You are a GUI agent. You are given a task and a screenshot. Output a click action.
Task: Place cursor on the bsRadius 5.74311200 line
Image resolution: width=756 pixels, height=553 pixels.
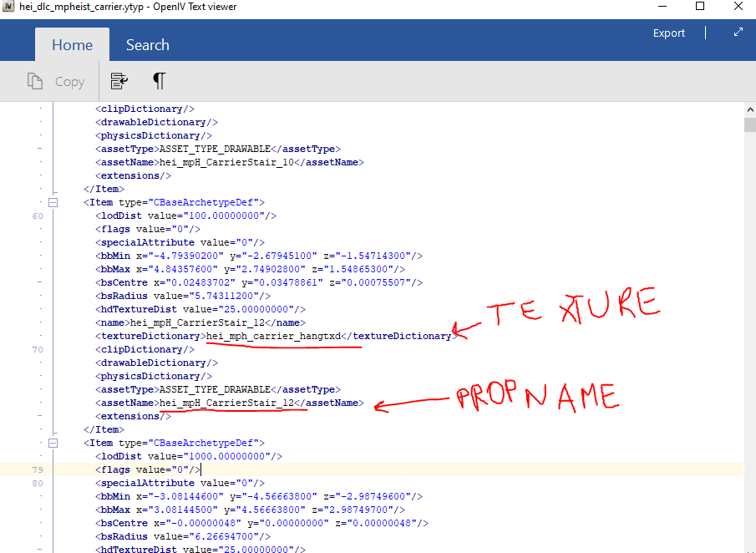pos(185,296)
